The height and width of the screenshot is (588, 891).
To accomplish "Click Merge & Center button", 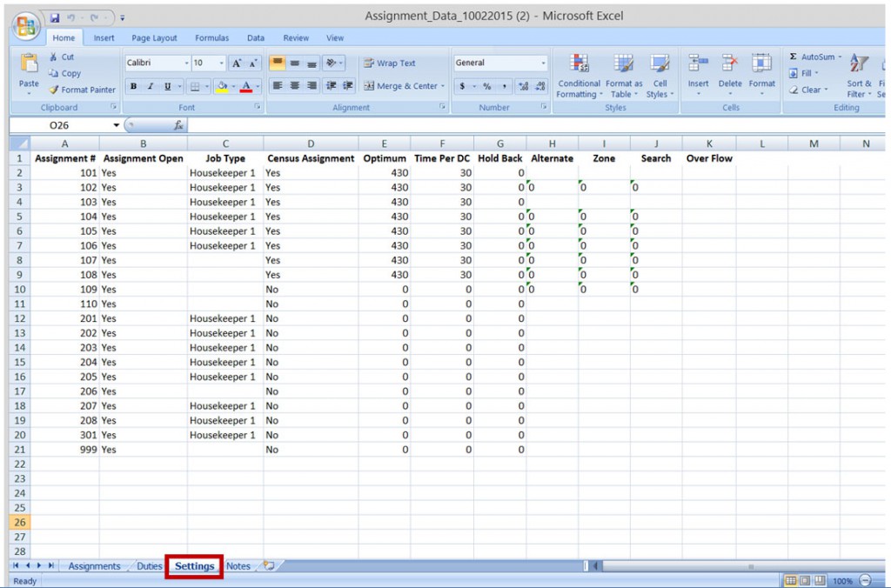I will coord(400,86).
